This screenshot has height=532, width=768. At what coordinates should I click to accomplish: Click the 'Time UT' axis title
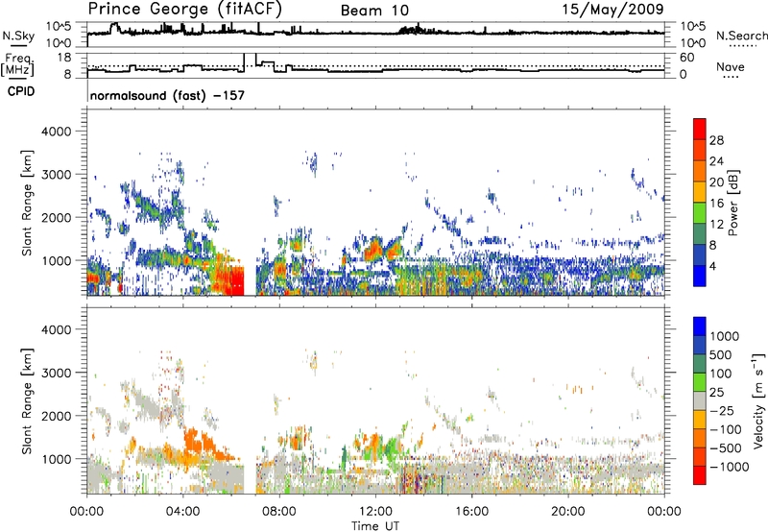pyautogui.click(x=375, y=525)
